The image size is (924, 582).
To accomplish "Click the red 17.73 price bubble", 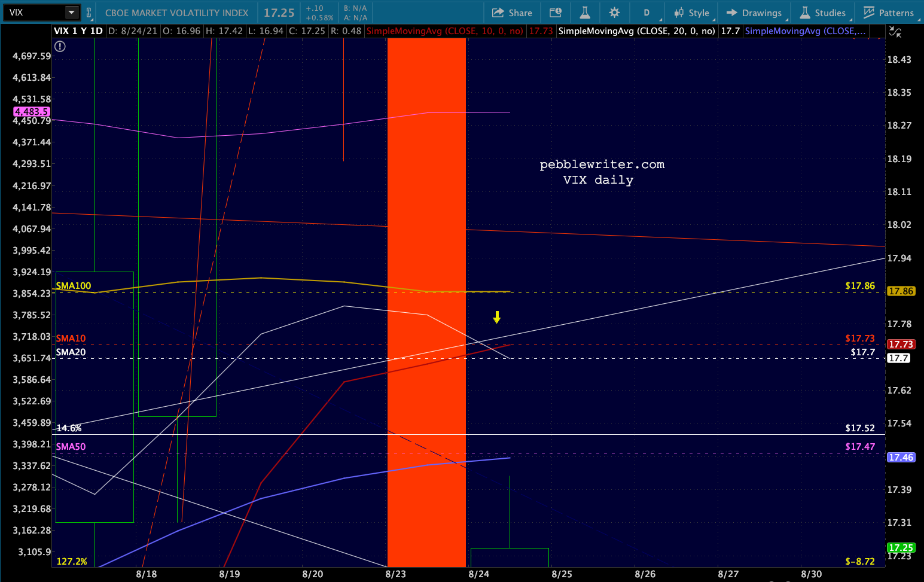I will [x=901, y=344].
